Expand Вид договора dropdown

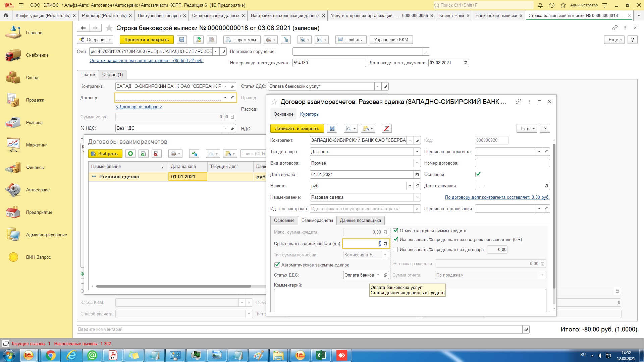click(x=417, y=163)
